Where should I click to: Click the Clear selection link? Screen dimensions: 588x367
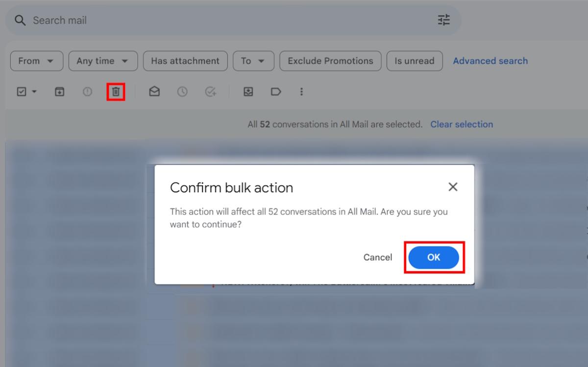(462, 124)
